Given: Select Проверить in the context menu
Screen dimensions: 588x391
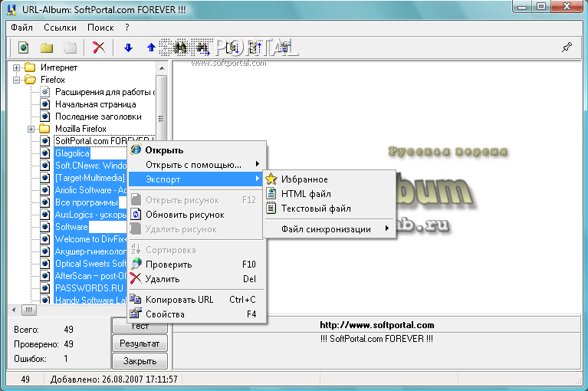Looking at the screenshot, I should coord(197,264).
